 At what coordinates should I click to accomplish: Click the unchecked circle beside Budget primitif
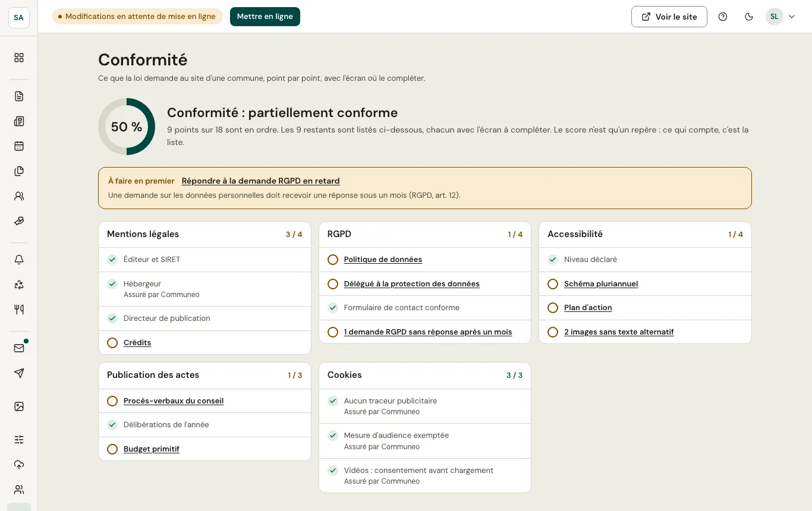point(112,449)
